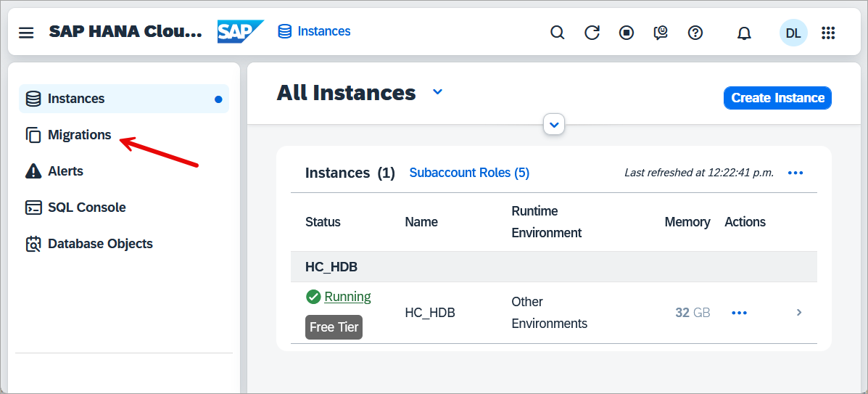Click the Create Instance button
The height and width of the screenshot is (394, 868).
[777, 97]
